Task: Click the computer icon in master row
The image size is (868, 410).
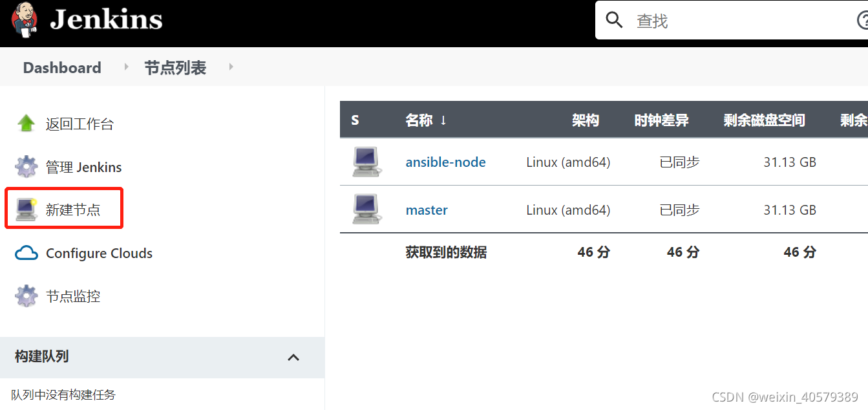Action: tap(366, 210)
